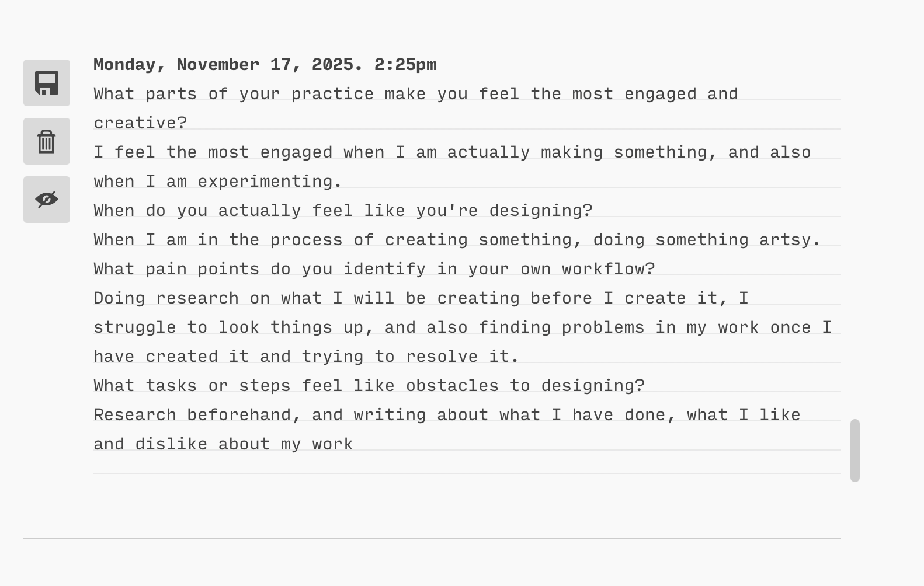
Task: Click the empty ruled line below the text
Action: click(467, 464)
